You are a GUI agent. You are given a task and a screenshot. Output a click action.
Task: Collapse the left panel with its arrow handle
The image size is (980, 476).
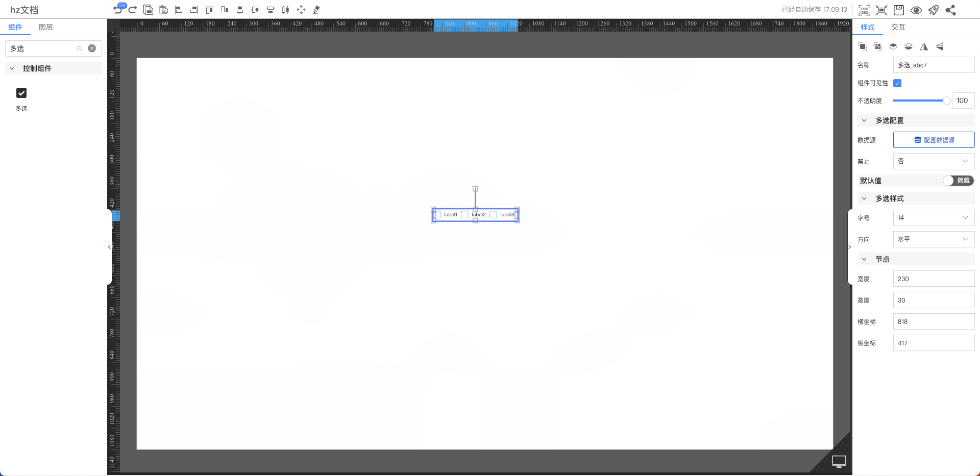pos(109,247)
